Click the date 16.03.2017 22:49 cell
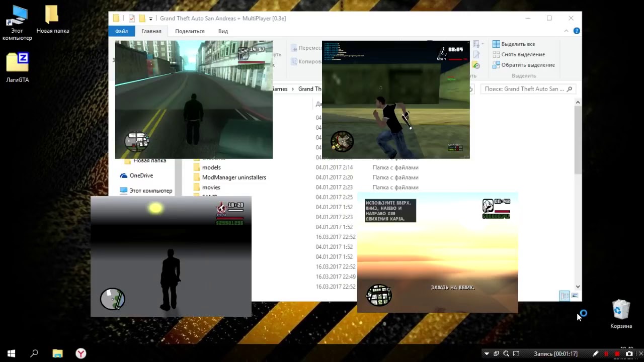Image resolution: width=644 pixels, height=362 pixels. (x=336, y=277)
